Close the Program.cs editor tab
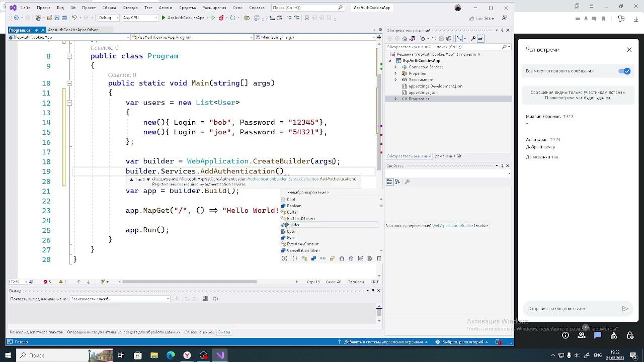Image resolution: width=644 pixels, height=362 pixels. pyautogui.click(x=43, y=30)
